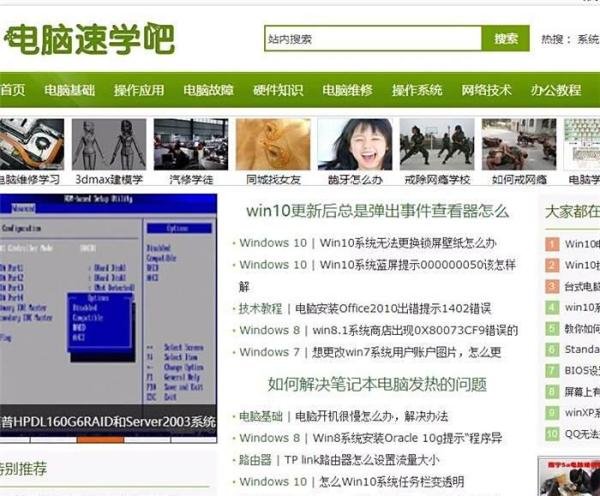Click the sidebar advertisement image
Image resolution: width=600 pixels, height=496 pixels.
(x=569, y=476)
